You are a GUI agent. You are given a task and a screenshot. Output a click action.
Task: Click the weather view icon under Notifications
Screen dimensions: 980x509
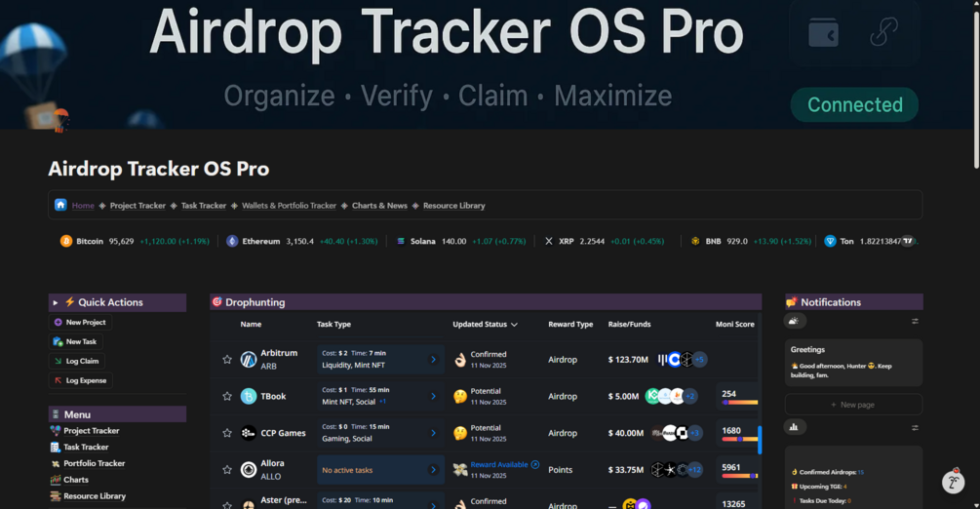[x=794, y=321]
